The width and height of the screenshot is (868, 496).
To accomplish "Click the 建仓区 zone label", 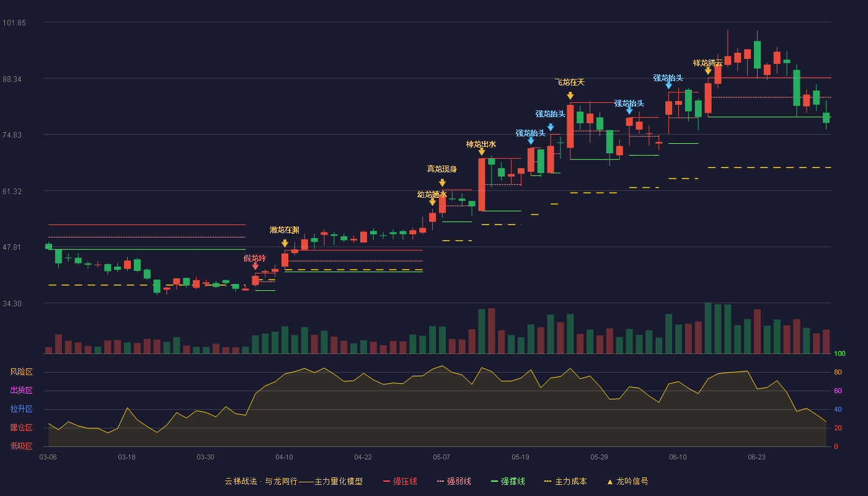I will coord(21,428).
